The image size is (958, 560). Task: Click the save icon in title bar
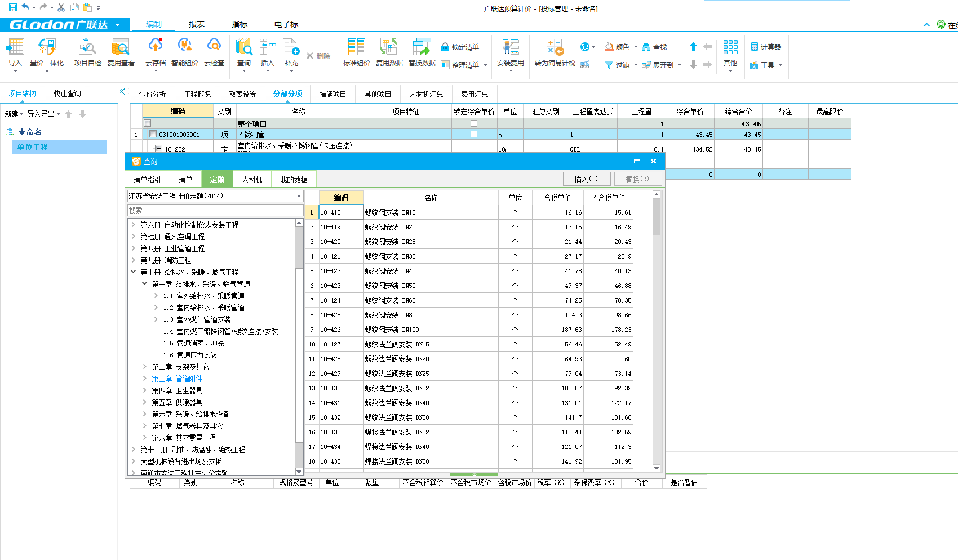(12, 7)
